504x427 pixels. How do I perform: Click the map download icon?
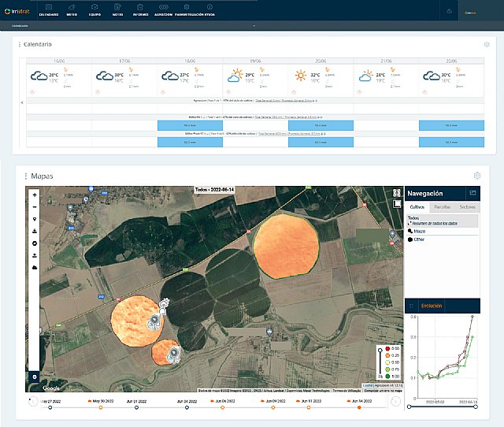(34, 232)
